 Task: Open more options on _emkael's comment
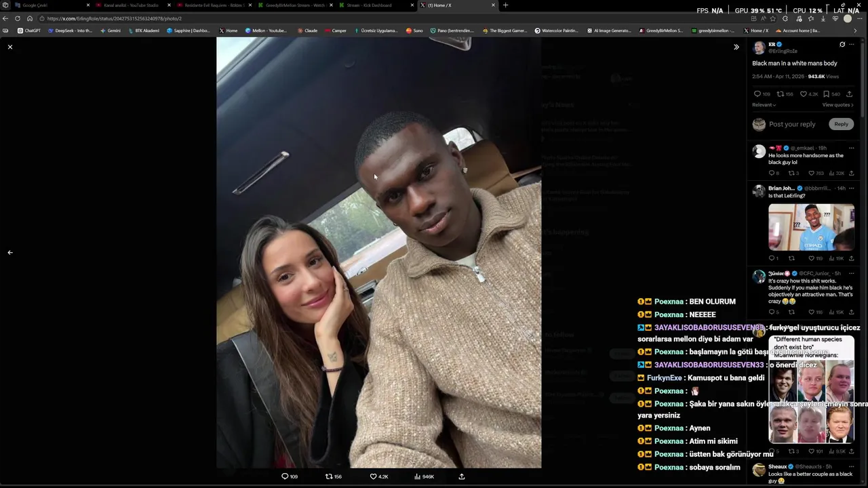coord(852,148)
